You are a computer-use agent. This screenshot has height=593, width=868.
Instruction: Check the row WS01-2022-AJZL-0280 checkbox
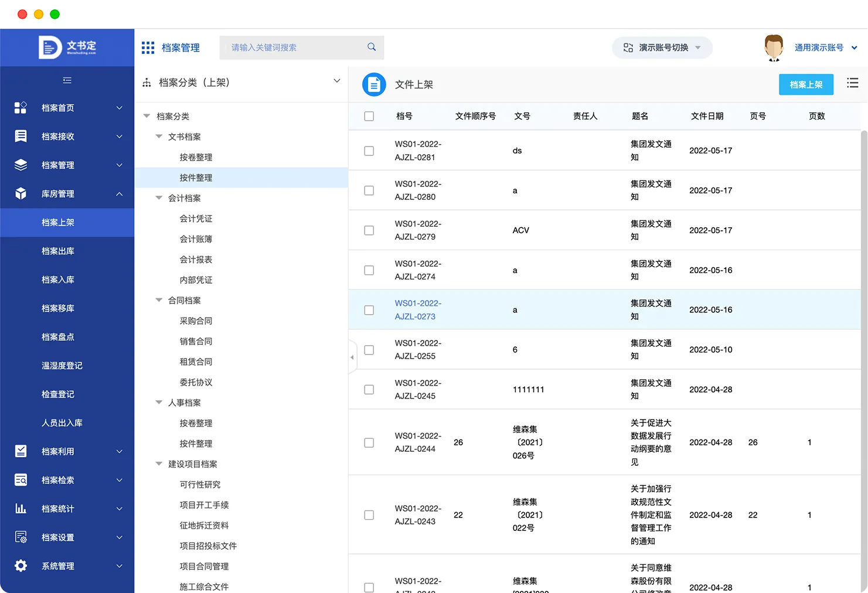[x=369, y=190]
